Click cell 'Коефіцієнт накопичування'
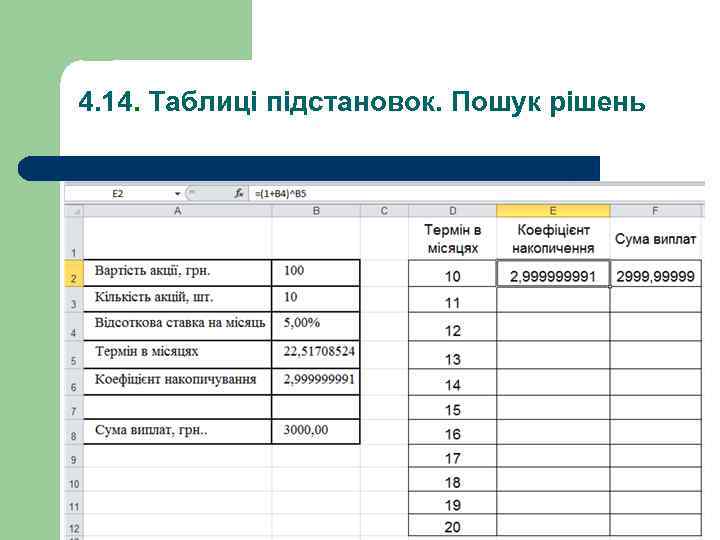 click(x=178, y=382)
